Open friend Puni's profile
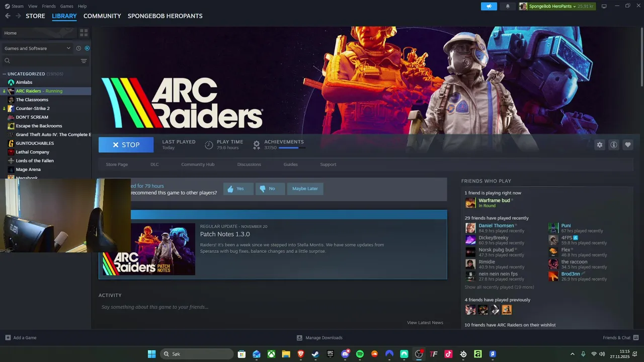The width and height of the screenshot is (644, 362). (x=566, y=226)
